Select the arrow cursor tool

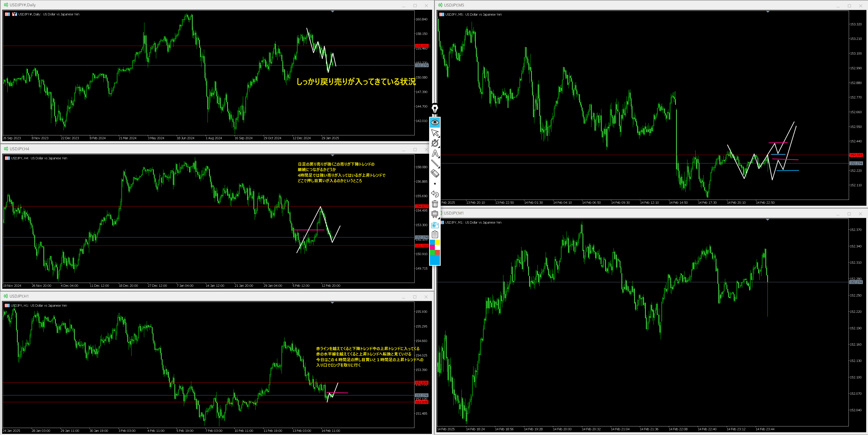(435, 132)
